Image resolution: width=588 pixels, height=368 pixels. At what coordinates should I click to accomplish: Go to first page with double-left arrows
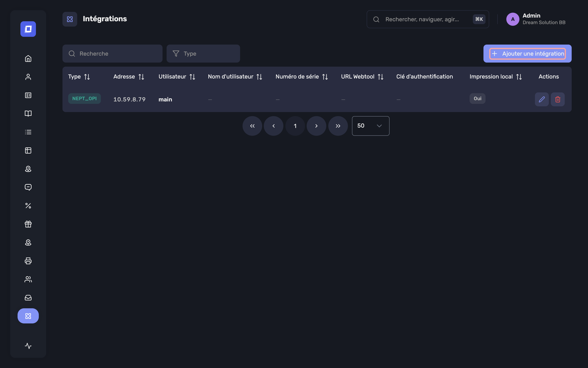(252, 126)
